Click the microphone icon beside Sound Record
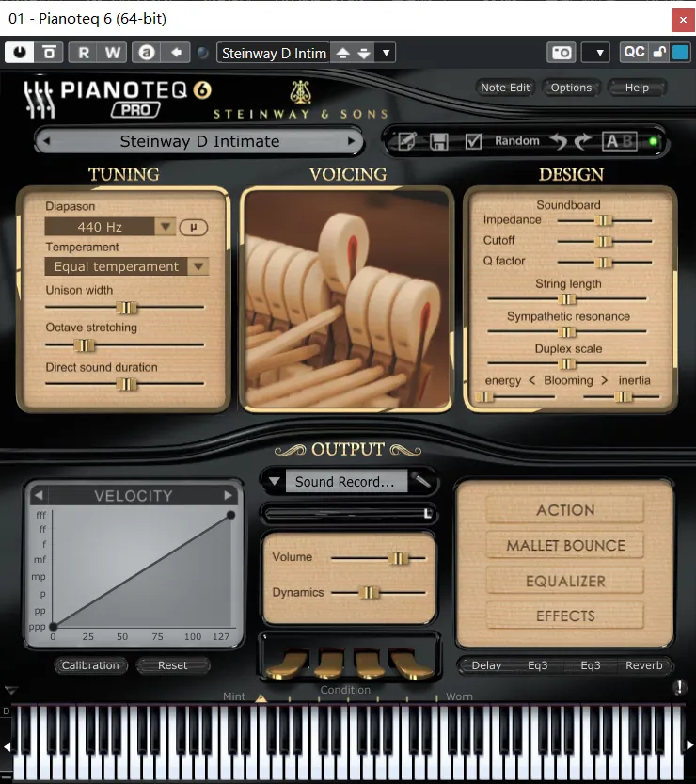This screenshot has height=784, width=696. click(x=421, y=481)
